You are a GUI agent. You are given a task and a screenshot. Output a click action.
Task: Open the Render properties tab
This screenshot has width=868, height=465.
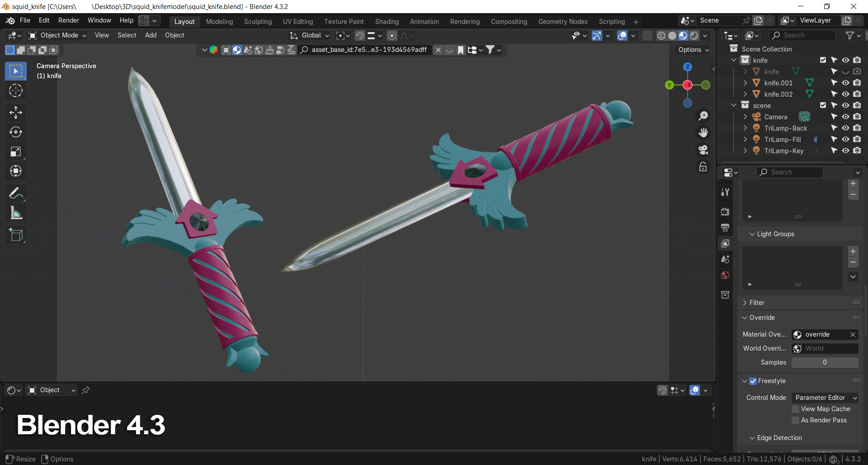(x=725, y=211)
